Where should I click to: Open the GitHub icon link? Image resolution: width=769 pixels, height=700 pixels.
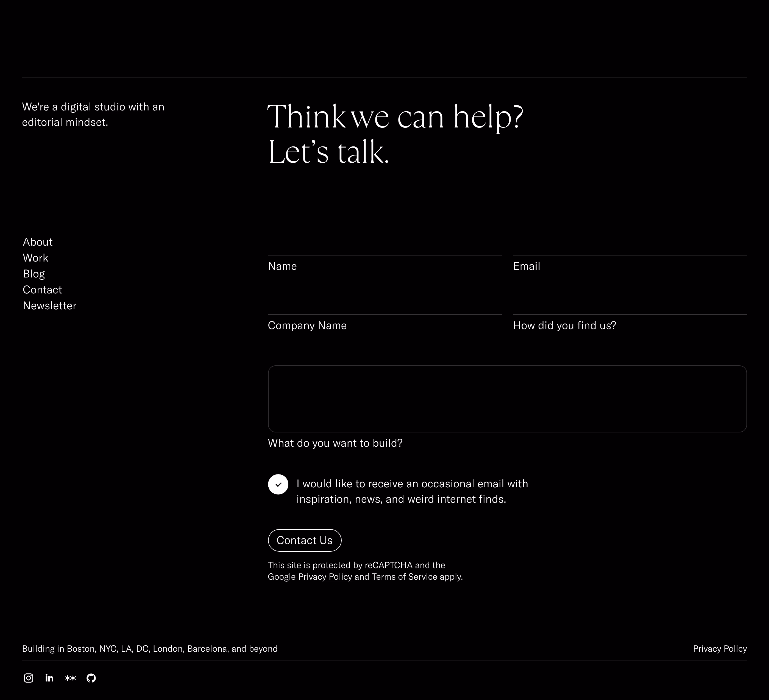pos(91,678)
